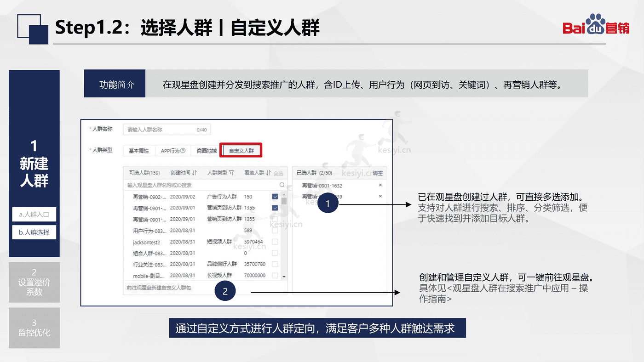This screenshot has width=644, height=362.
Task: Click the mobile-剧目... audience name
Action: click(149, 276)
